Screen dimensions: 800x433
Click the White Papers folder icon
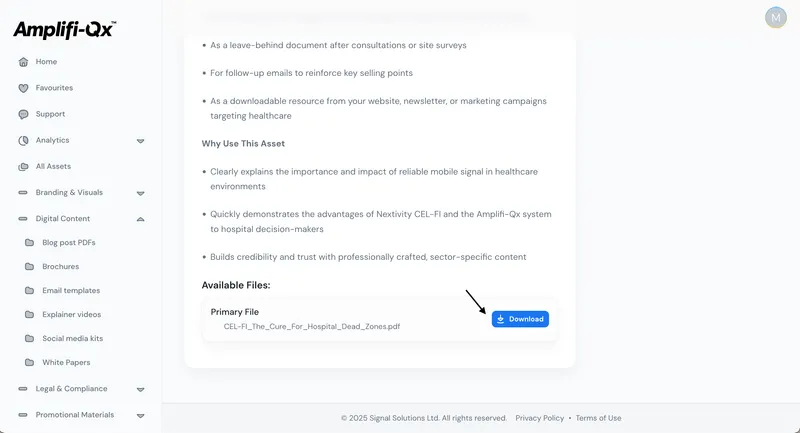[29, 362]
